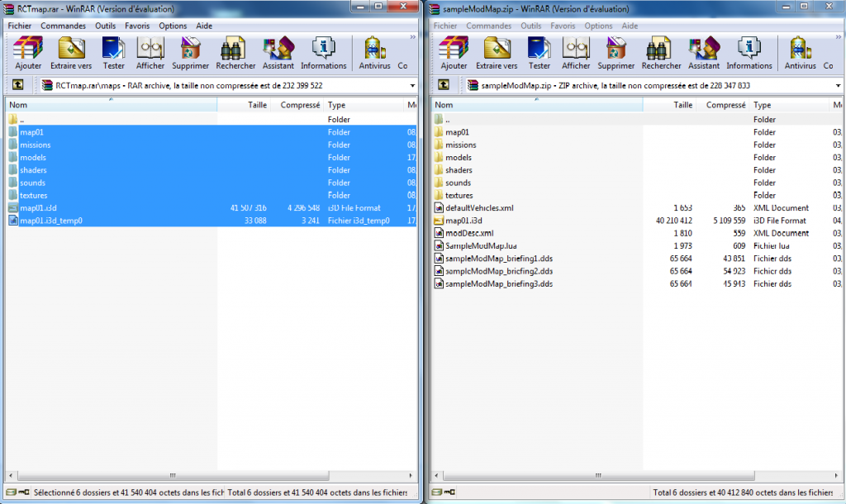Sort by Taille column in sampleModMap.zip window
846x504 pixels.
click(669, 105)
